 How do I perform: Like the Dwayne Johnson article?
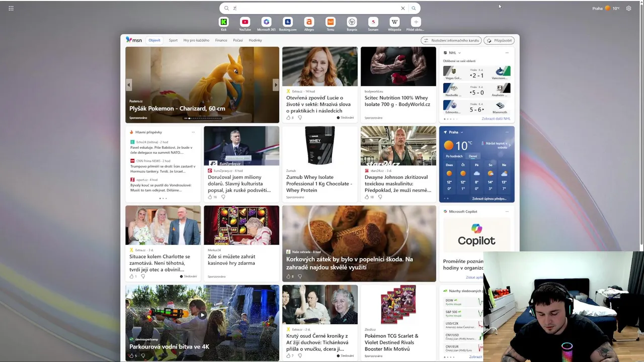(x=367, y=197)
